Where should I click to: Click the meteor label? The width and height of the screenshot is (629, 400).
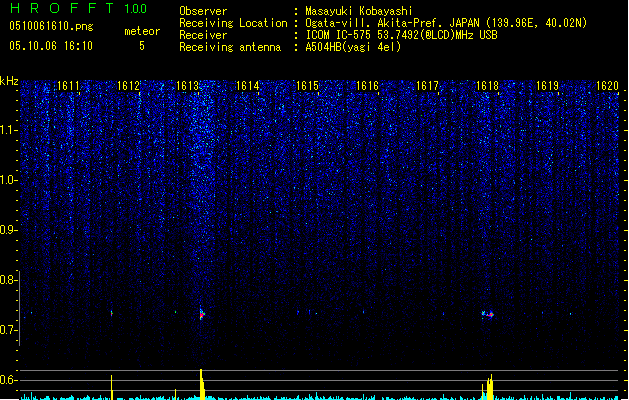coord(142,31)
